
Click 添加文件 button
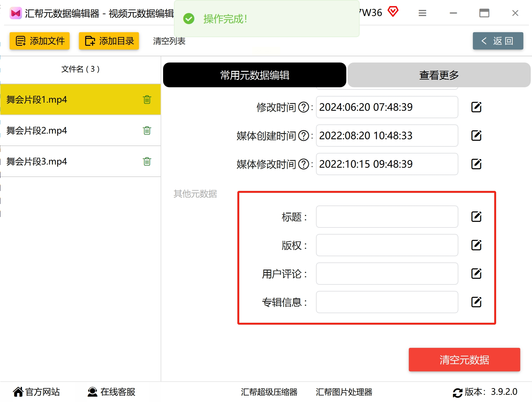(x=40, y=41)
